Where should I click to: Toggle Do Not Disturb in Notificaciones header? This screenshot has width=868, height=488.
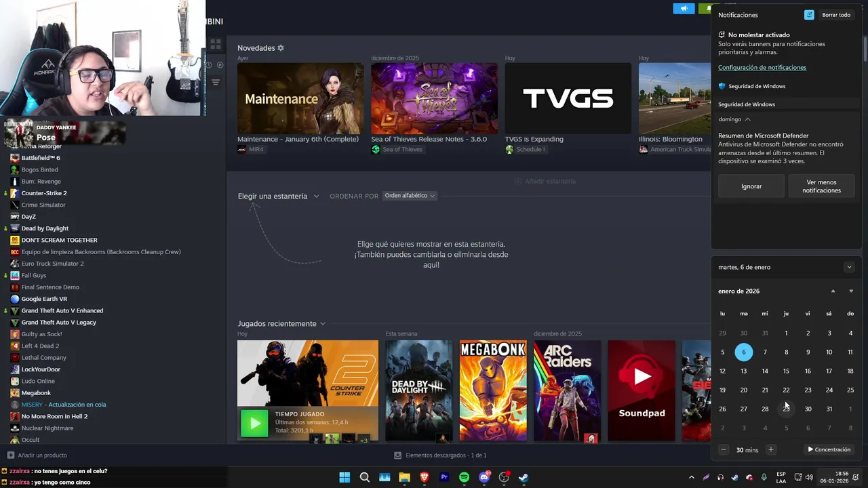(809, 15)
